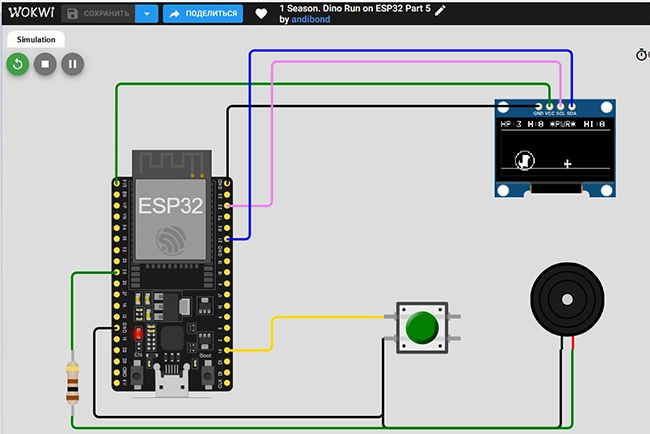
Task: Click the OLED GND pin
Action: click(538, 107)
